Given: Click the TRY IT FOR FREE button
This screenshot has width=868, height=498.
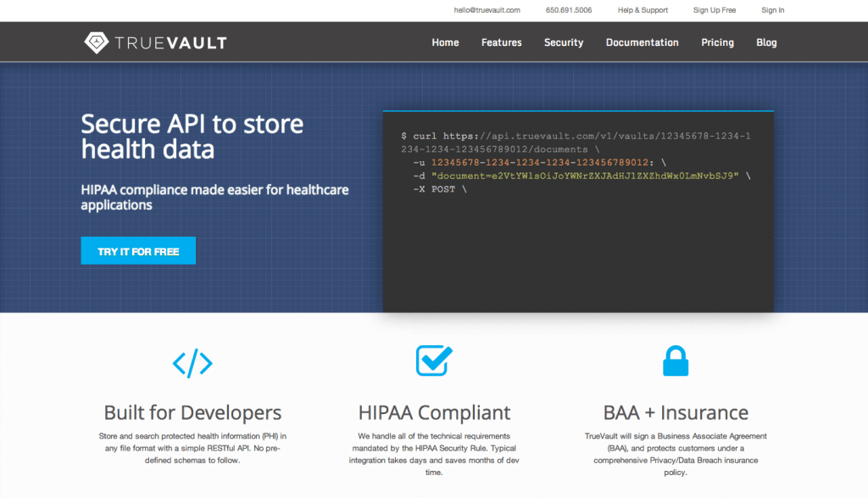Looking at the screenshot, I should [x=138, y=251].
